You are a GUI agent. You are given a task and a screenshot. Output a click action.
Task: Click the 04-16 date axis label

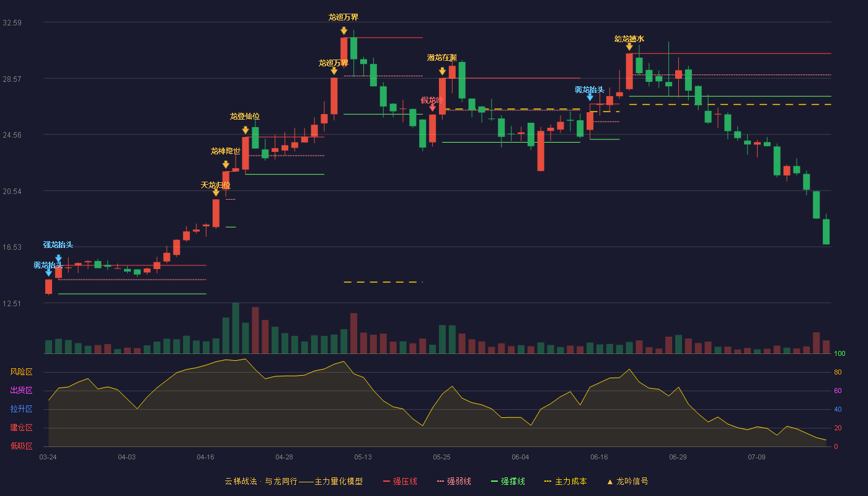coord(205,457)
